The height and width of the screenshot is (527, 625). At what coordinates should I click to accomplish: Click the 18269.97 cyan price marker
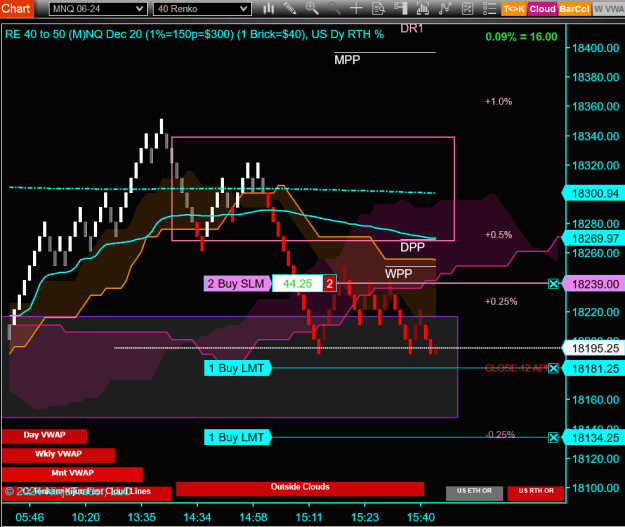pyautogui.click(x=593, y=238)
